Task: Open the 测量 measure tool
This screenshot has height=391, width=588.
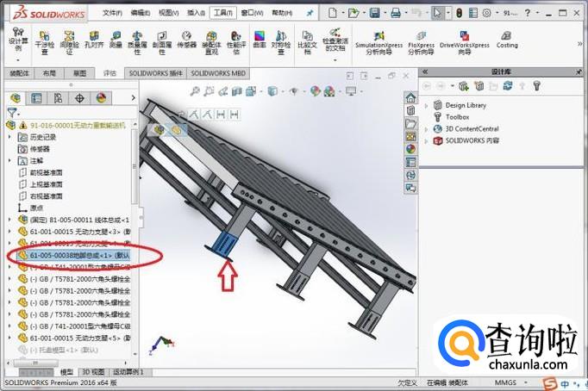Action: click(x=116, y=40)
